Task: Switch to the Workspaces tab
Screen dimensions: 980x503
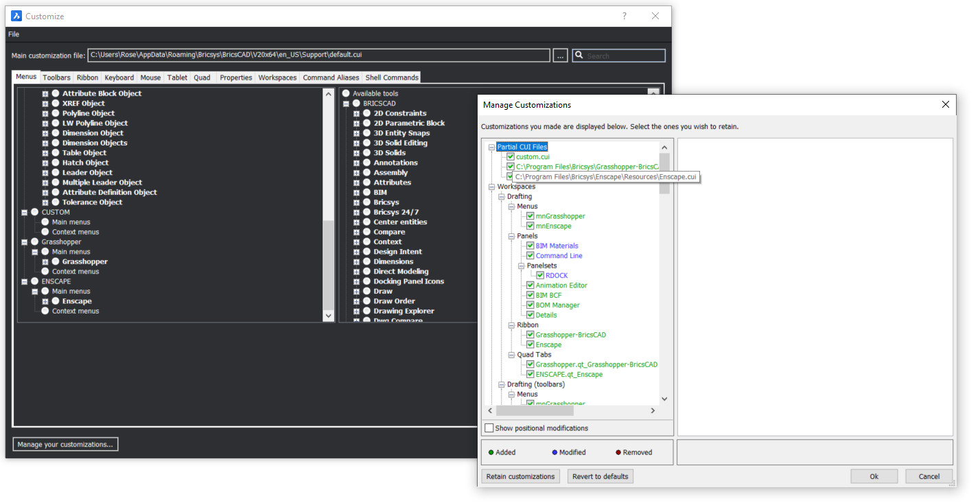Action: 278,78
